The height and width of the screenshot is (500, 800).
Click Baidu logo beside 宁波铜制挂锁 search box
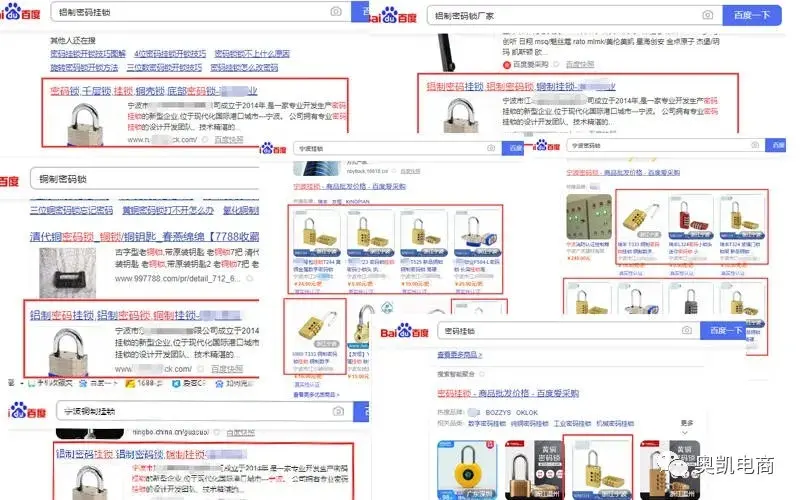[x=27, y=411]
